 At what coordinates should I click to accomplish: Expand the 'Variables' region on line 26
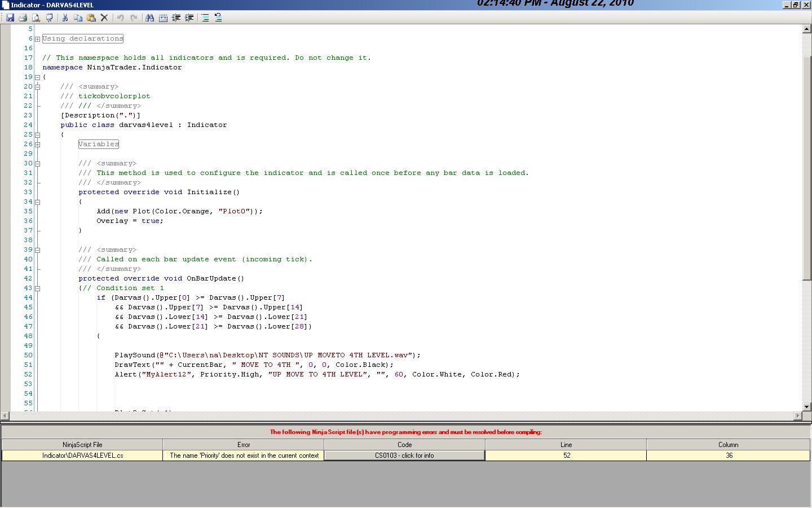37,144
